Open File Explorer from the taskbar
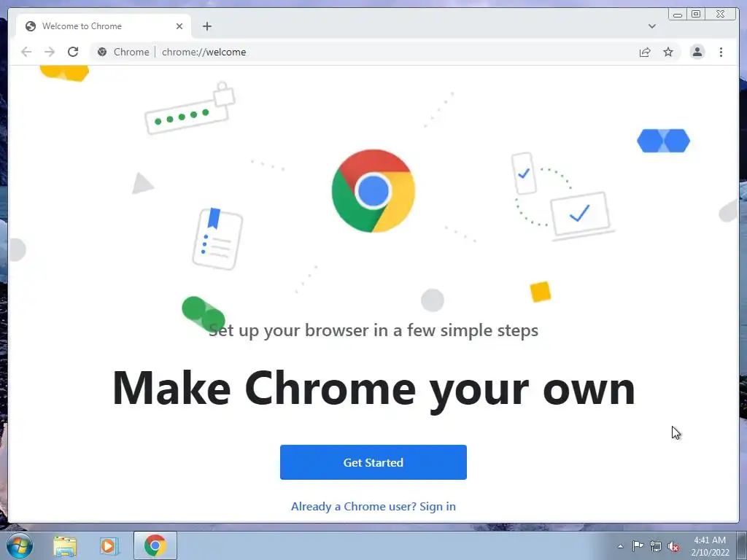The image size is (747, 560). click(x=65, y=545)
